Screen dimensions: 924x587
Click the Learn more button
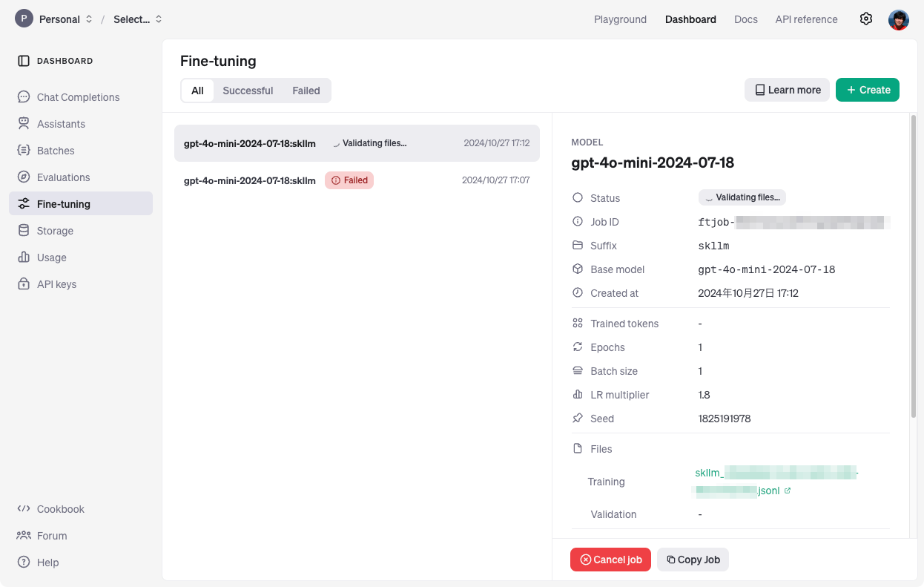pyautogui.click(x=787, y=90)
